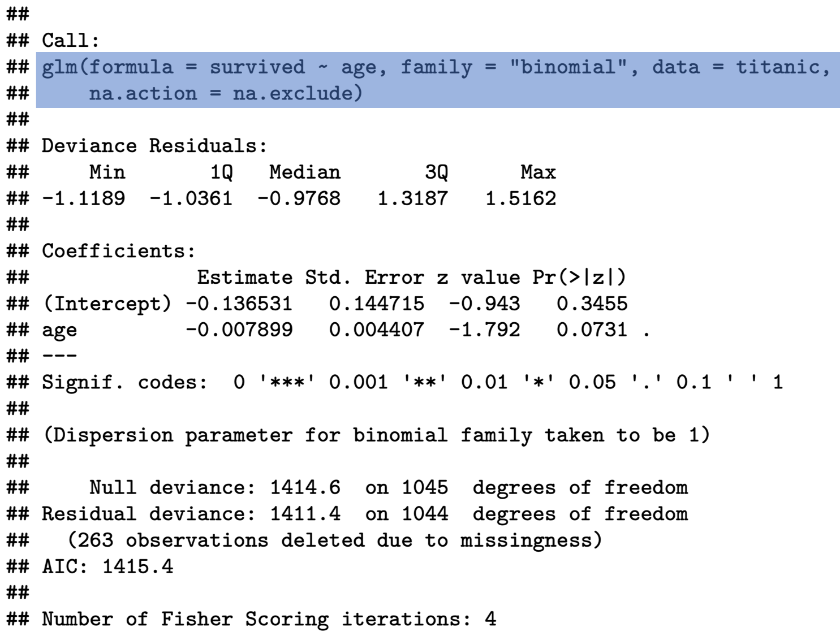840x636 pixels.
Task: Click the Residual deviance value 1411.4
Action: [305, 514]
